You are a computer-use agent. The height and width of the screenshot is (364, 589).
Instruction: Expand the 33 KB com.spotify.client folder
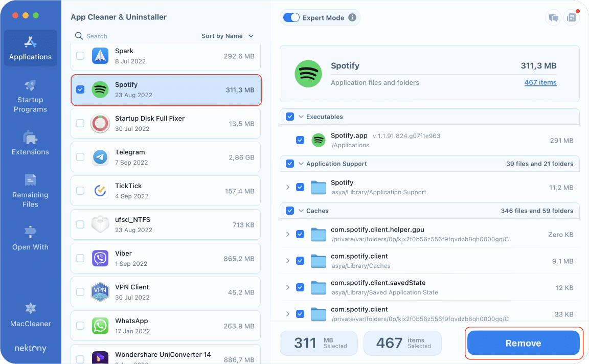[x=288, y=314]
